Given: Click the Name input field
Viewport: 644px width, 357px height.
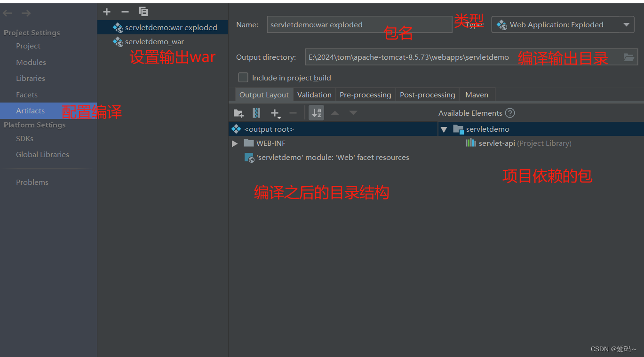Looking at the screenshot, I should point(359,24).
